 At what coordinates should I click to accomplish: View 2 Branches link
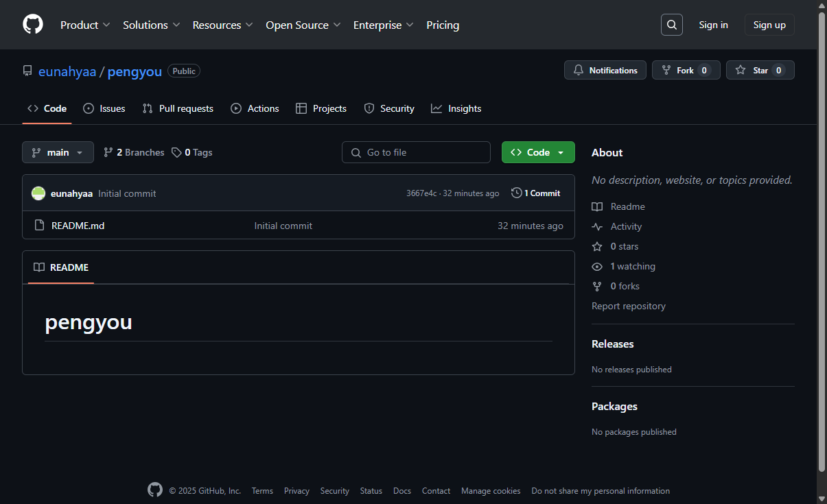pyautogui.click(x=134, y=152)
